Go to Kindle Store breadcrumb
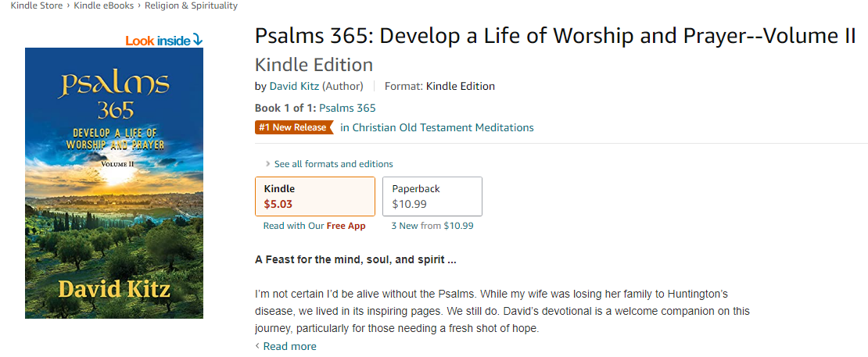The height and width of the screenshot is (357, 868). [x=36, y=5]
